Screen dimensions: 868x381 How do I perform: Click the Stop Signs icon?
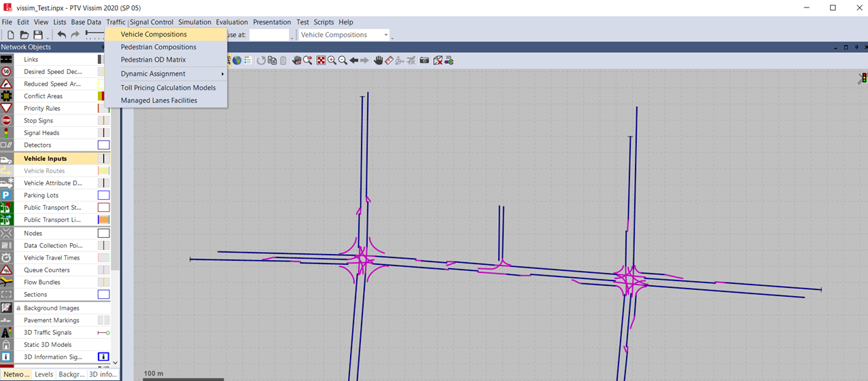point(7,121)
